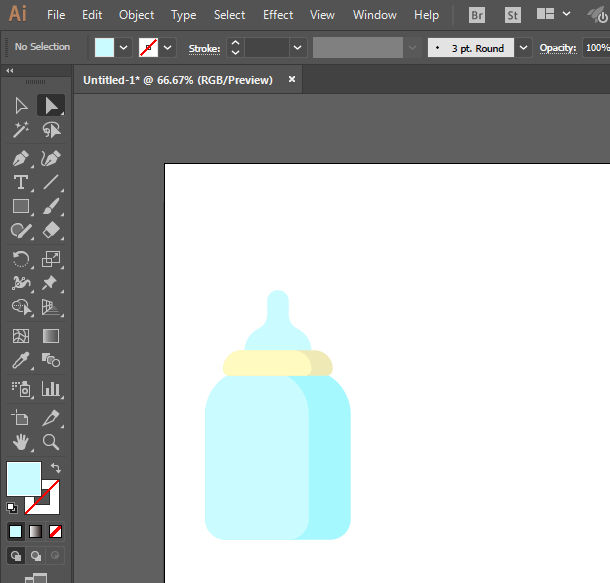Open the Effect menu
610x583 pixels.
278,15
